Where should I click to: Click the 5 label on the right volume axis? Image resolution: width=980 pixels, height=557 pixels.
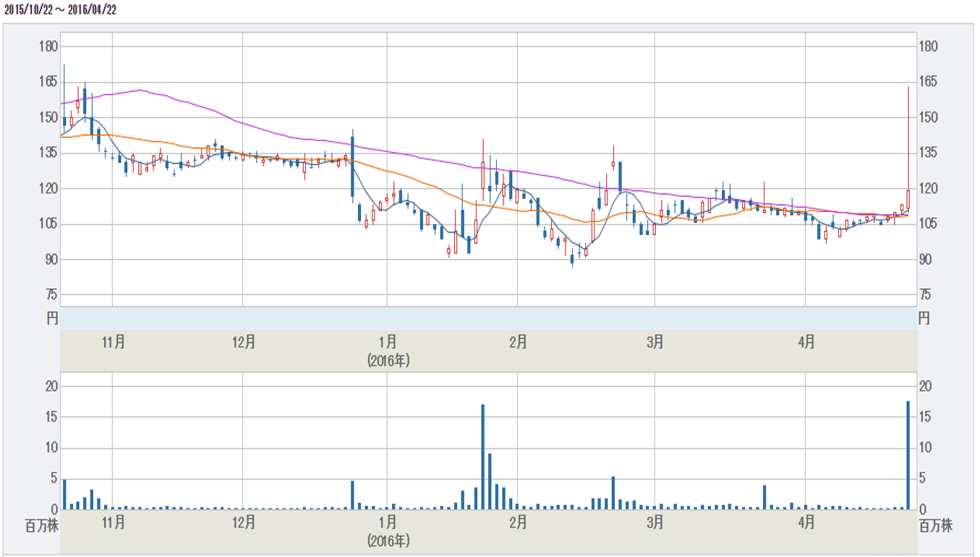[x=922, y=479]
